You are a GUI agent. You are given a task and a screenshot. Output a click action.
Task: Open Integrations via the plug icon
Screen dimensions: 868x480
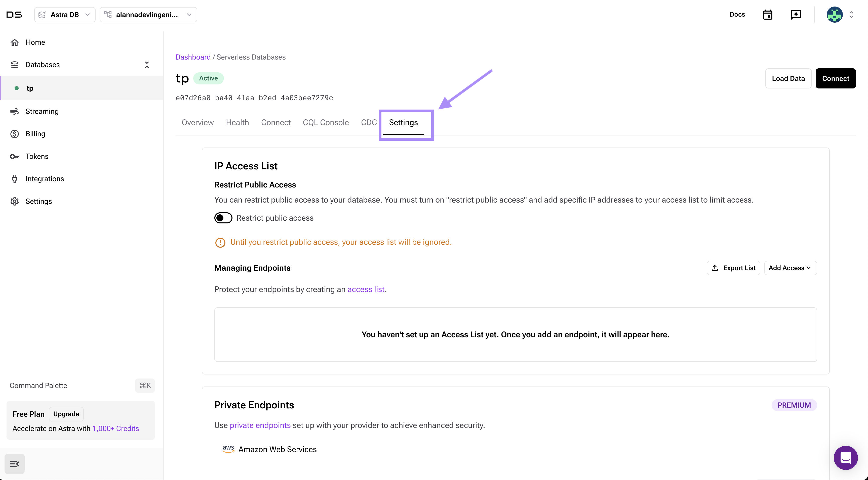[15, 179]
